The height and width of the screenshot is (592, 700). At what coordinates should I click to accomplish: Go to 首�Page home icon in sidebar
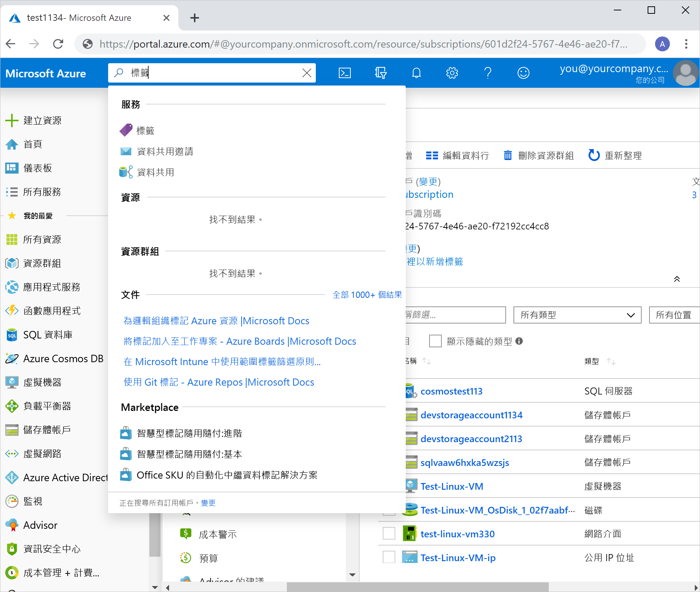24,144
